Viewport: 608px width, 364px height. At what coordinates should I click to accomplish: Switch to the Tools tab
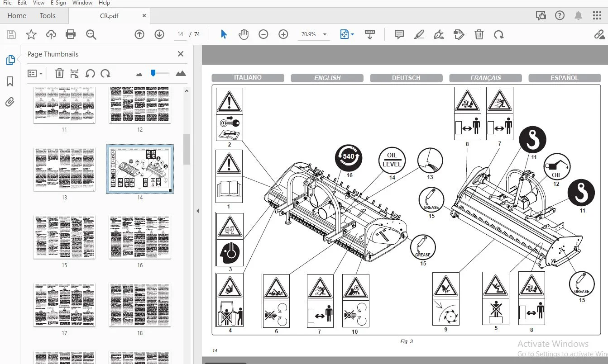(48, 15)
